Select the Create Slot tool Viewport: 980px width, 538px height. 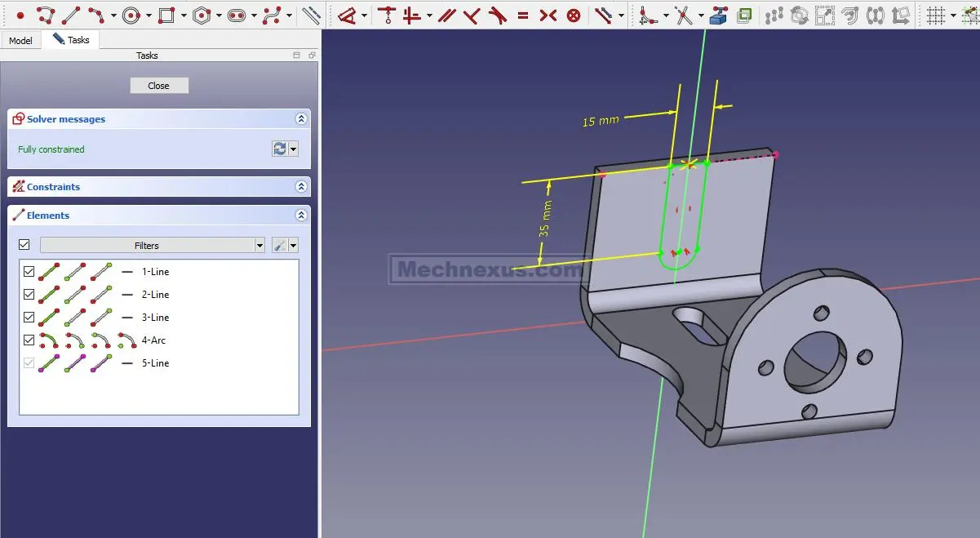click(x=237, y=15)
